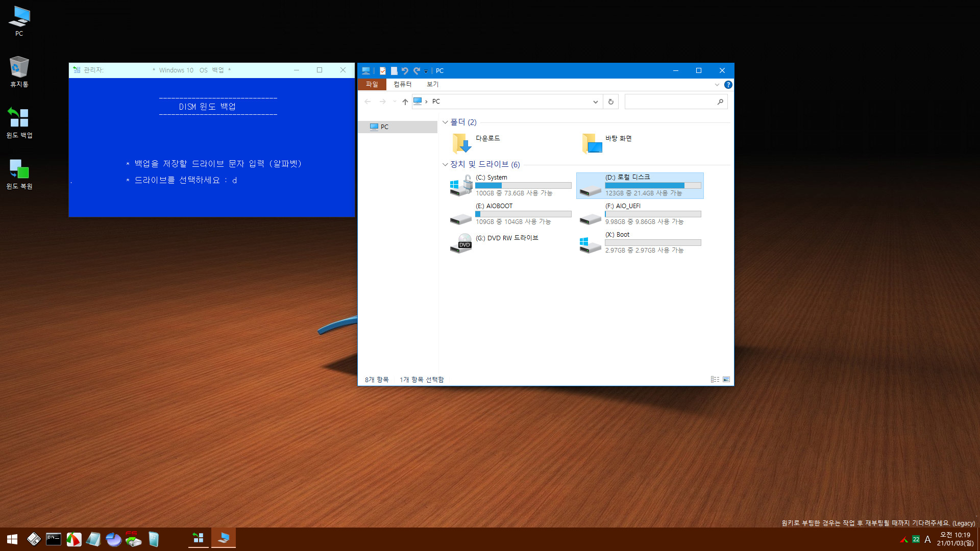Open the Windows Start button
This screenshot has height=551, width=980.
point(12,539)
